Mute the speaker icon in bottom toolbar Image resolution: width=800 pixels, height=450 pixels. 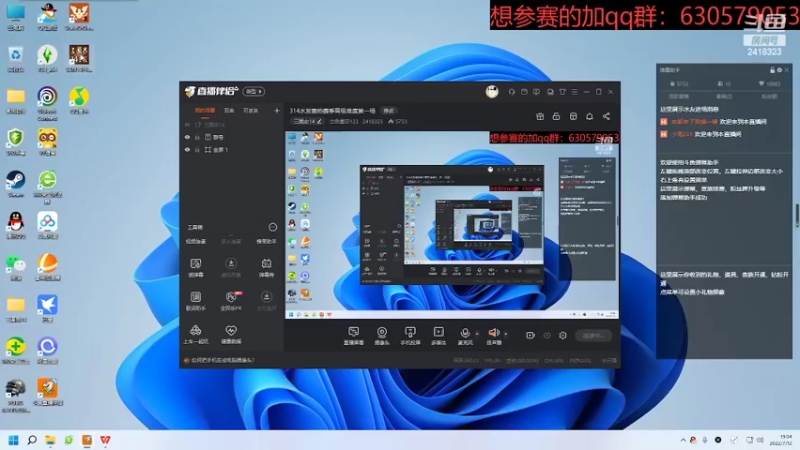coord(493,333)
